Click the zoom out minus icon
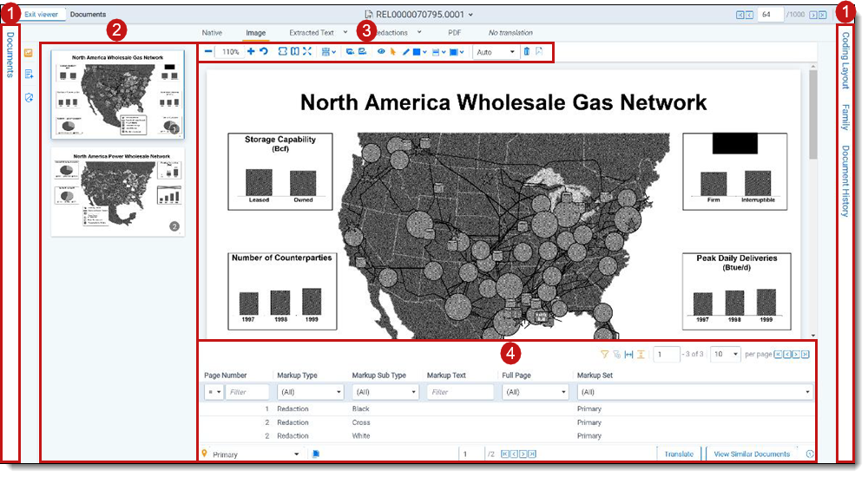868x477 pixels. (208, 51)
